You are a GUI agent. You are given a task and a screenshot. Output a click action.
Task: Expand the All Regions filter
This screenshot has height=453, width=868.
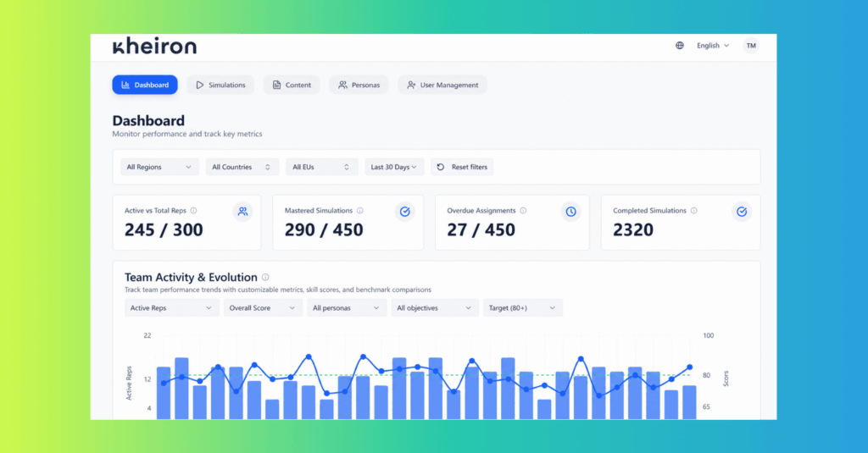click(159, 167)
